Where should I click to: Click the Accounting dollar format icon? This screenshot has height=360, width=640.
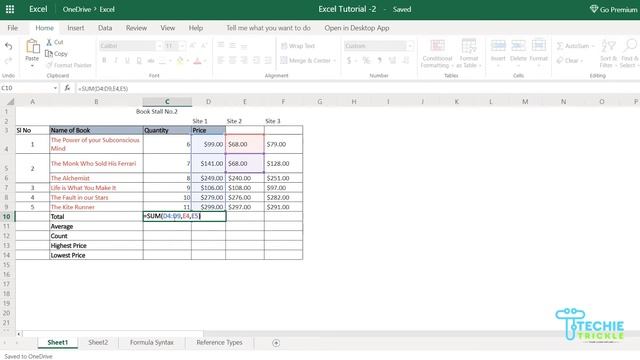[x=349, y=61]
